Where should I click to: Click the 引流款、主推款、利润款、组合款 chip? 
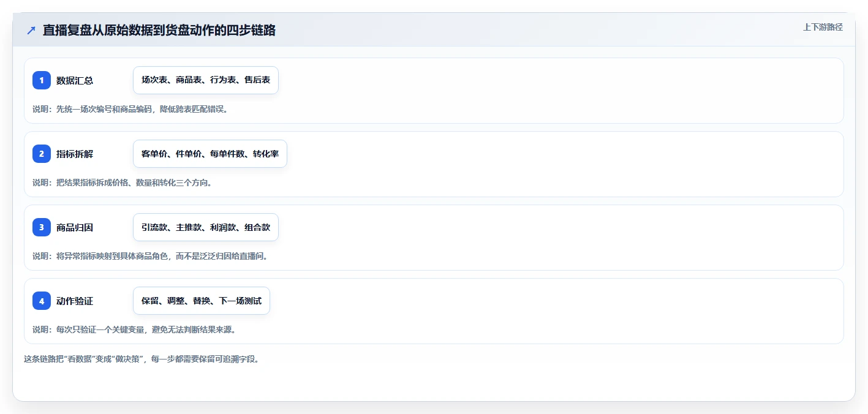pyautogui.click(x=206, y=227)
